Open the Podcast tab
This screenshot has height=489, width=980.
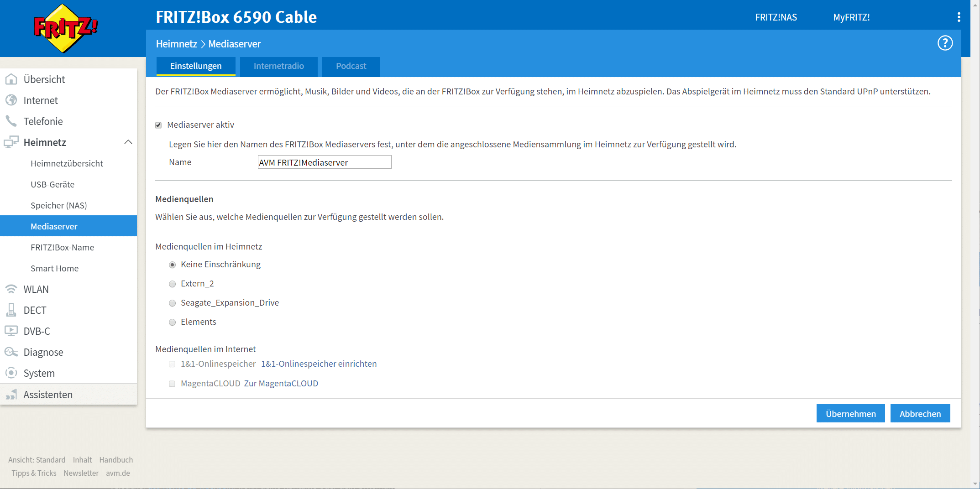pos(351,66)
